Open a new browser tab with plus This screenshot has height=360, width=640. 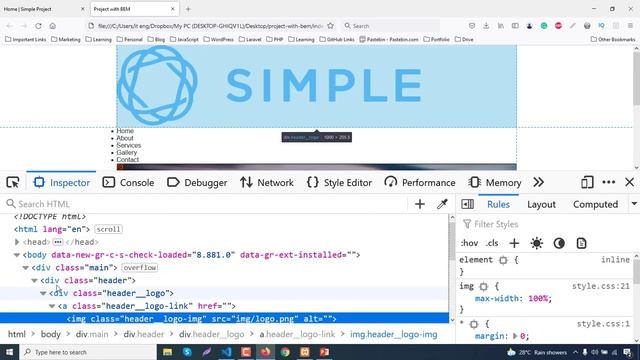(x=188, y=9)
